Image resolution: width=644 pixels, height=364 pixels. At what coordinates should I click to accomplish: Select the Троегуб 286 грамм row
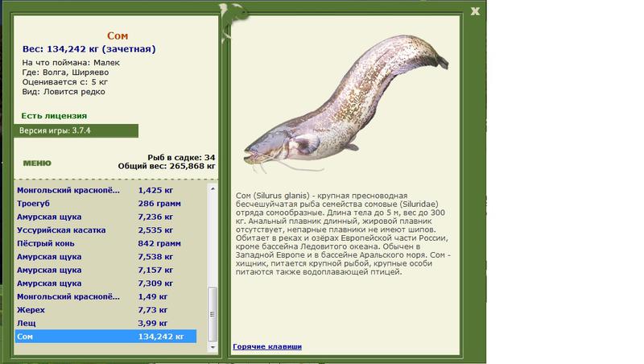point(106,204)
